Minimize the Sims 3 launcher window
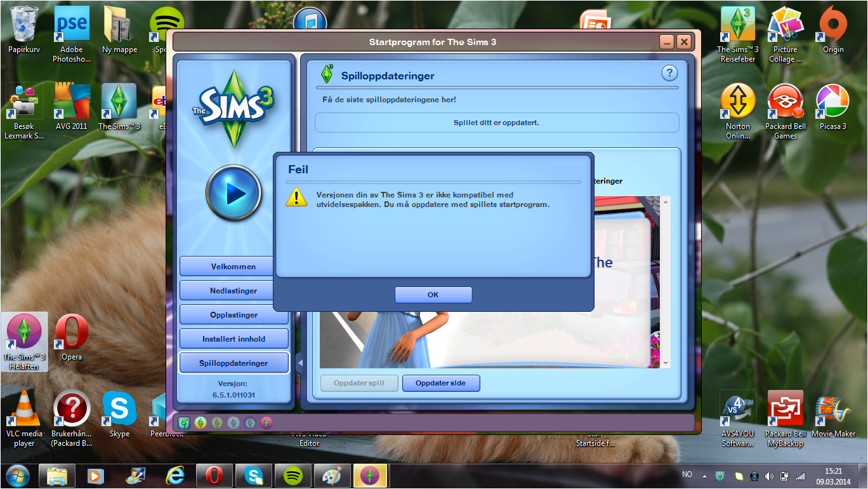 [x=667, y=42]
